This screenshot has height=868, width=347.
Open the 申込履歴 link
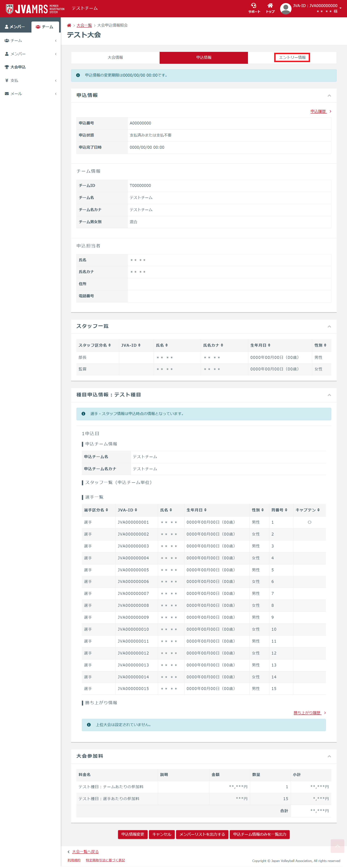(318, 111)
